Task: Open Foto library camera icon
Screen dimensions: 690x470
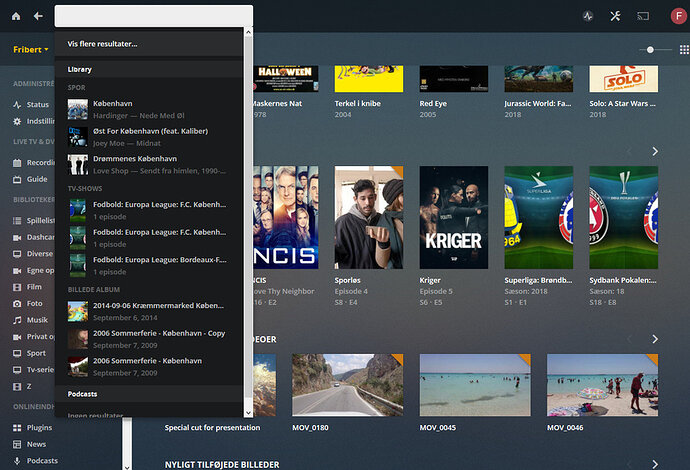Action: pos(17,304)
